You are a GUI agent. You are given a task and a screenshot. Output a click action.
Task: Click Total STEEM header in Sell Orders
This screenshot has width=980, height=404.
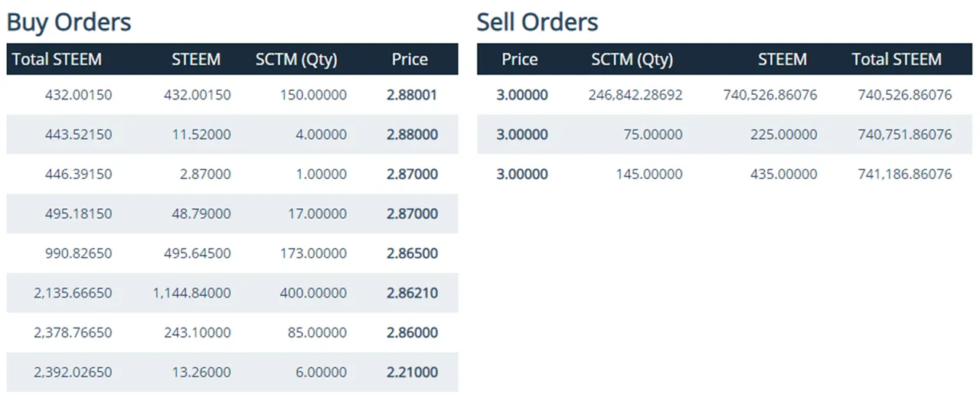(897, 60)
